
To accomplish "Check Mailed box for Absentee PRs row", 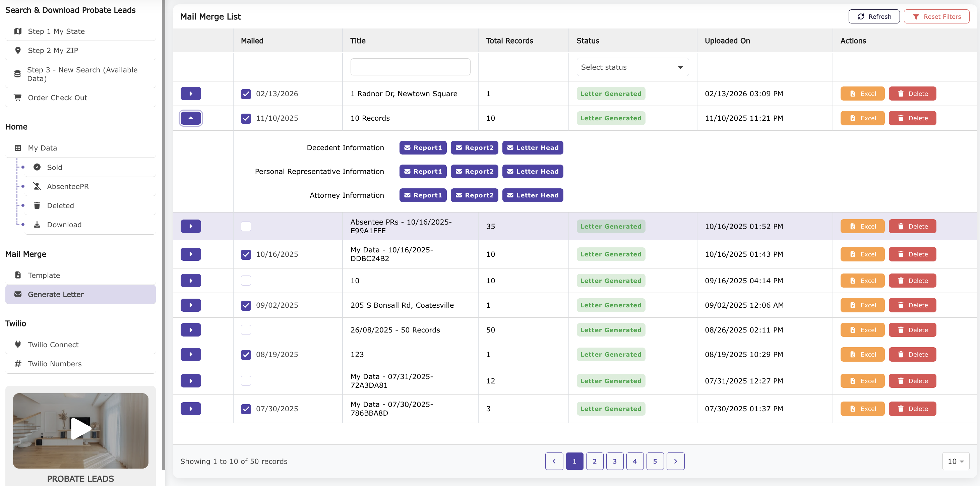I will click(x=246, y=226).
